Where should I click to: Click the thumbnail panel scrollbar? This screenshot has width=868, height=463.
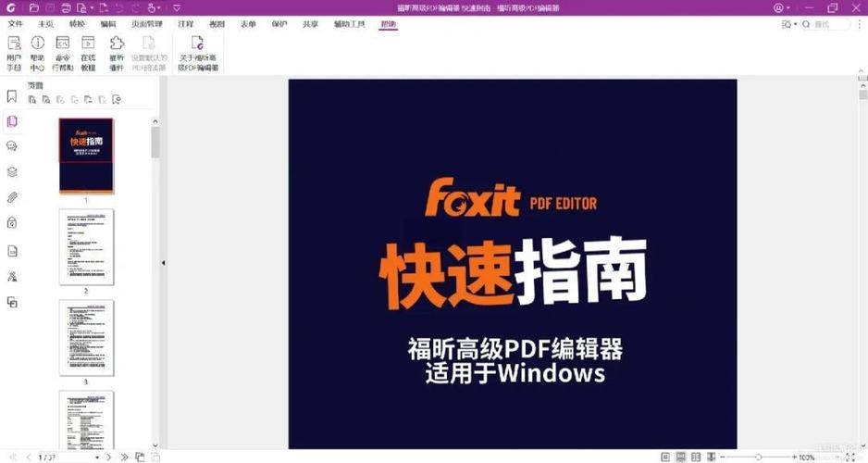point(155,142)
